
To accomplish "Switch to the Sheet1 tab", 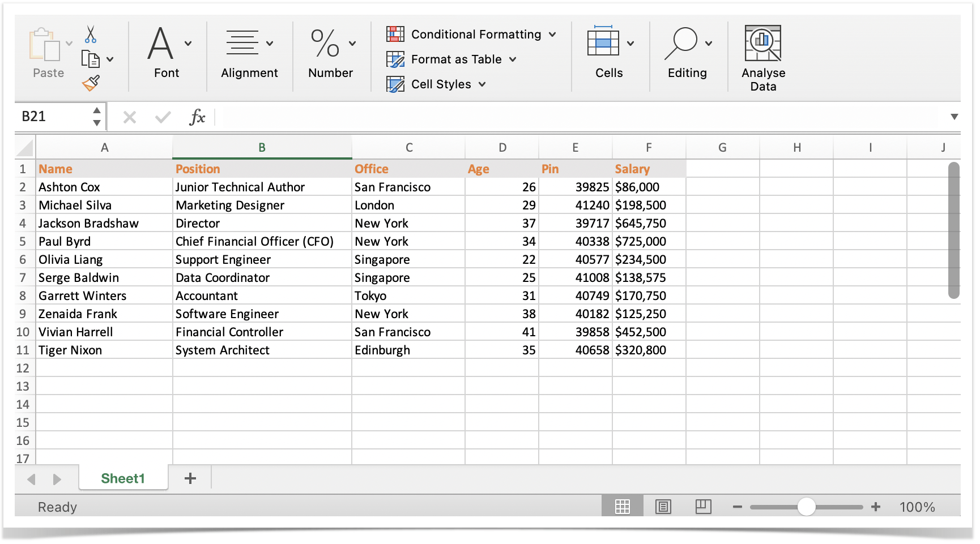I will tap(123, 478).
